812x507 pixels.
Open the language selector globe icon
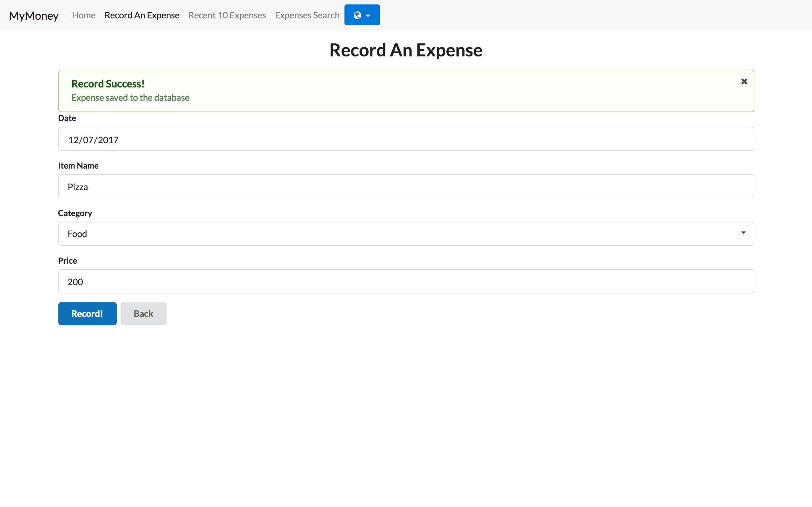tap(357, 15)
